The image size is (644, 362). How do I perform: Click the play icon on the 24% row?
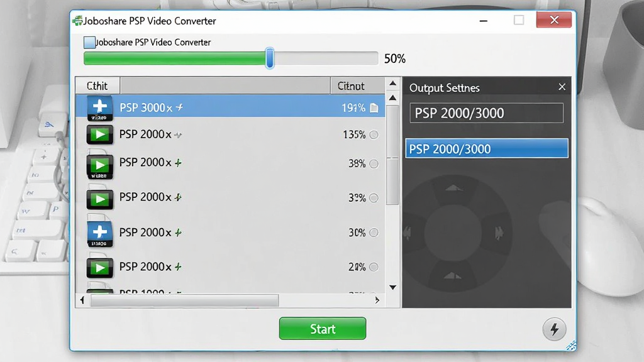(x=100, y=268)
